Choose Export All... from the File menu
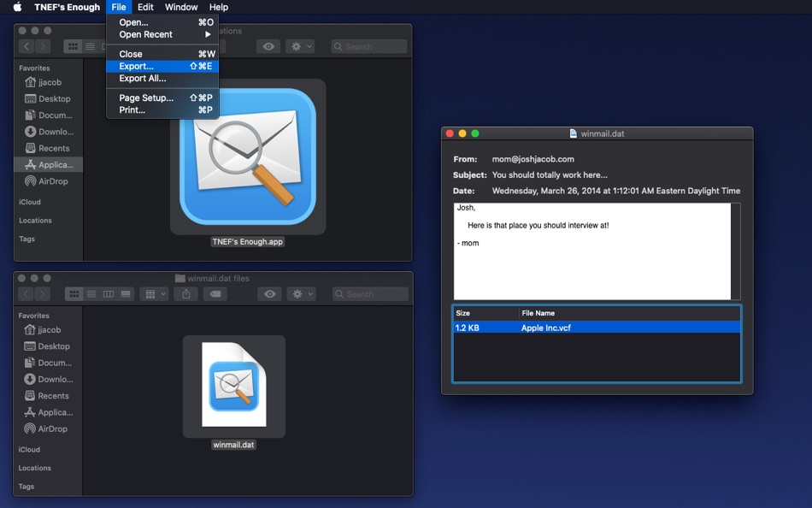Image resolution: width=812 pixels, height=508 pixels. [x=162, y=79]
